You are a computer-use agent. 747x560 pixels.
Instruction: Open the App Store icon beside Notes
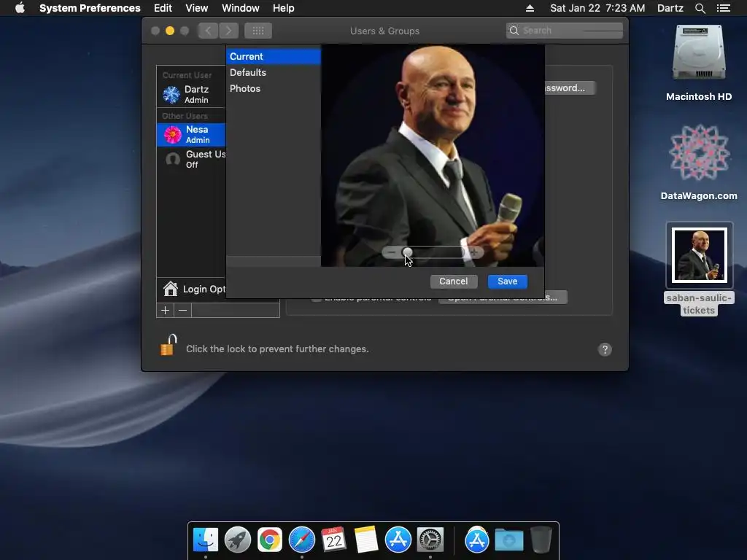pyautogui.click(x=398, y=540)
